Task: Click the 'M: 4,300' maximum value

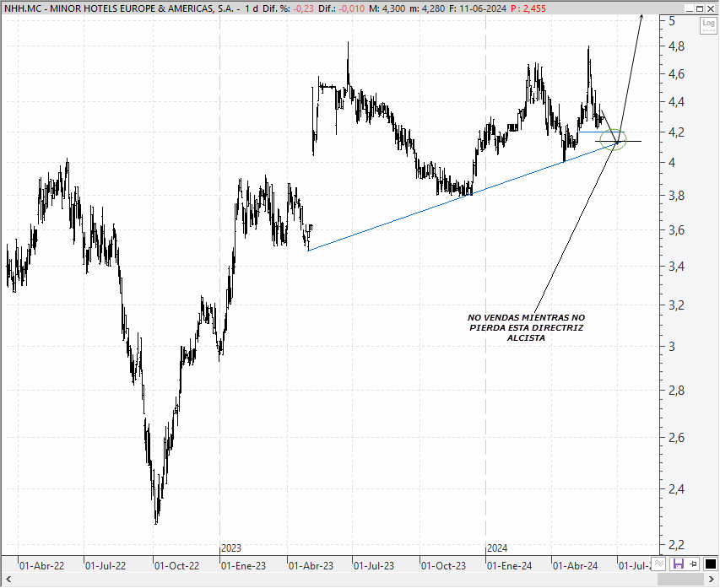Action: pos(387,8)
